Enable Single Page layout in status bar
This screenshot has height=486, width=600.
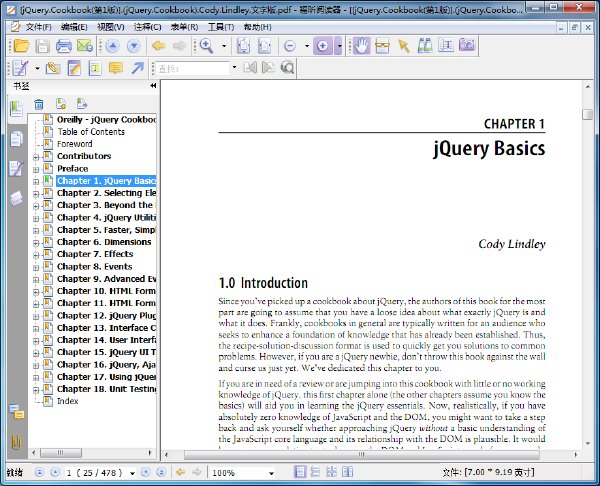coord(300,472)
